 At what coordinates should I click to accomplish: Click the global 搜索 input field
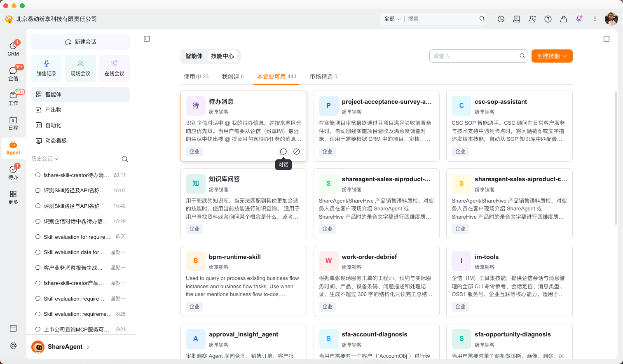coord(441,19)
